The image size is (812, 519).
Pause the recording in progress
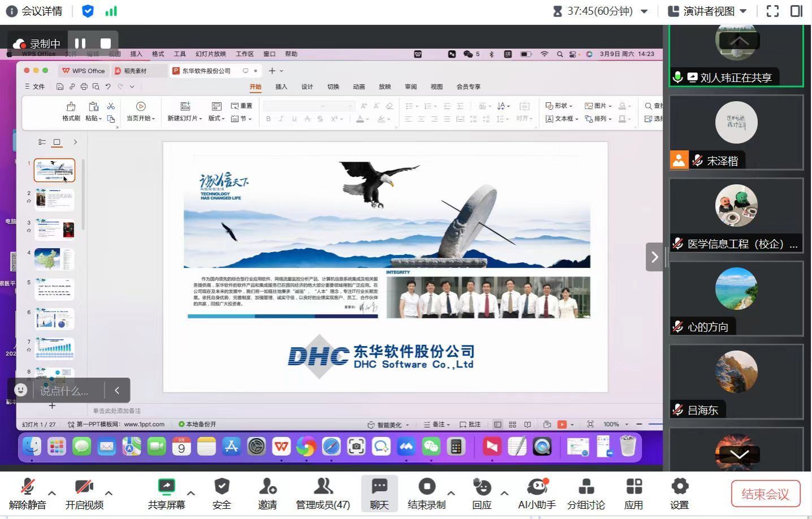click(80, 44)
